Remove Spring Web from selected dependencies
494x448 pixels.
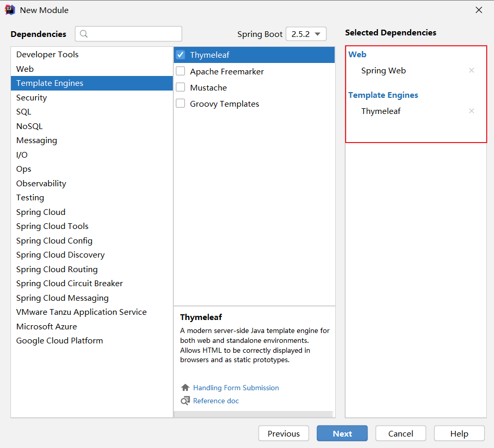point(472,70)
